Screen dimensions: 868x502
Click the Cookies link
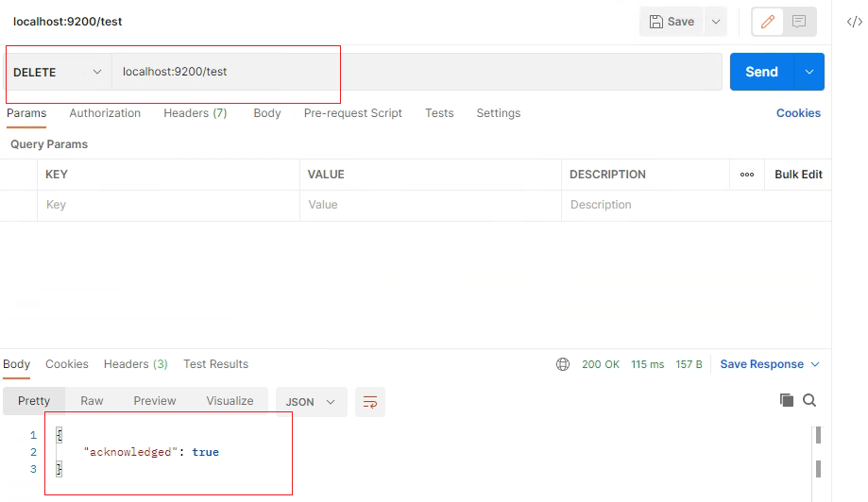pos(798,113)
